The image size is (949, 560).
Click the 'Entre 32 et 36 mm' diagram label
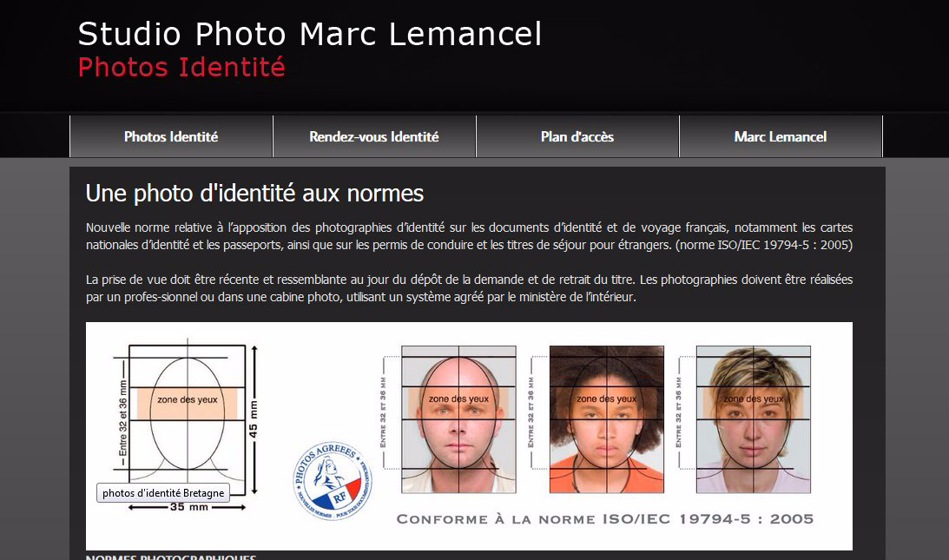click(123, 418)
